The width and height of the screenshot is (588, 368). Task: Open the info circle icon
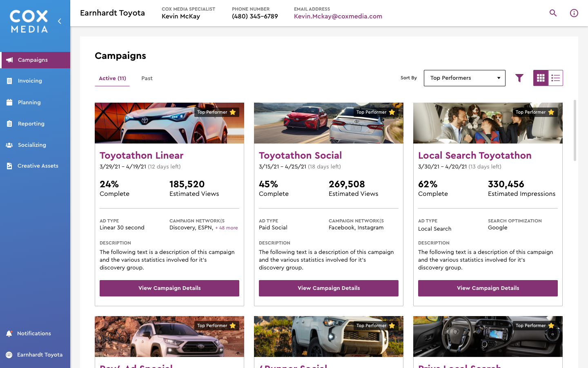point(574,13)
